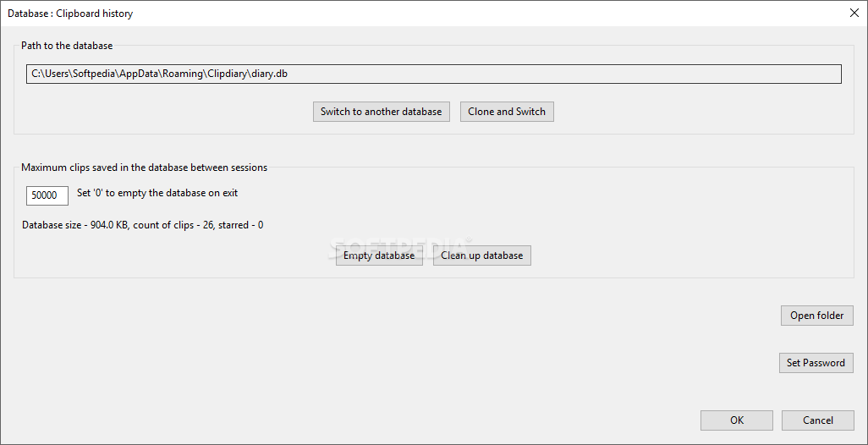Click the database path field diary.db
The width and height of the screenshot is (868, 445).
pos(434,74)
